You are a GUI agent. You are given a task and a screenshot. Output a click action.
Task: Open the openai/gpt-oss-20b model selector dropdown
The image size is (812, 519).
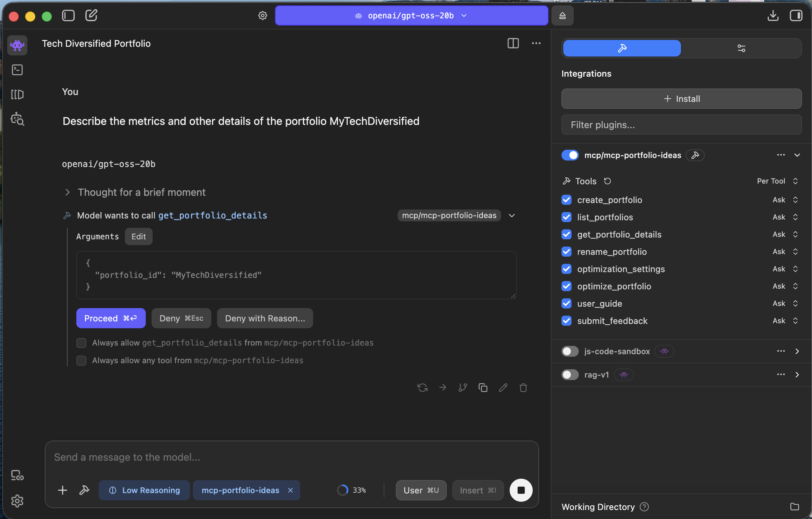pyautogui.click(x=411, y=15)
